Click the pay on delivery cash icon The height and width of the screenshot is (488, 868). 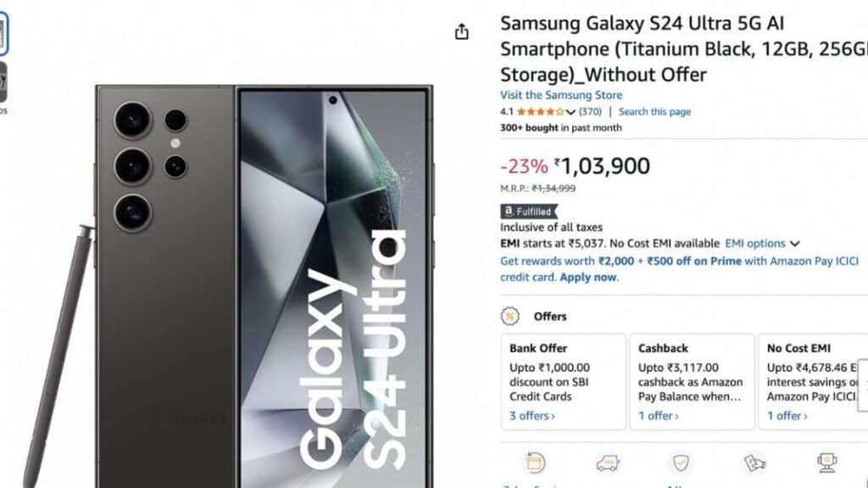[754, 463]
